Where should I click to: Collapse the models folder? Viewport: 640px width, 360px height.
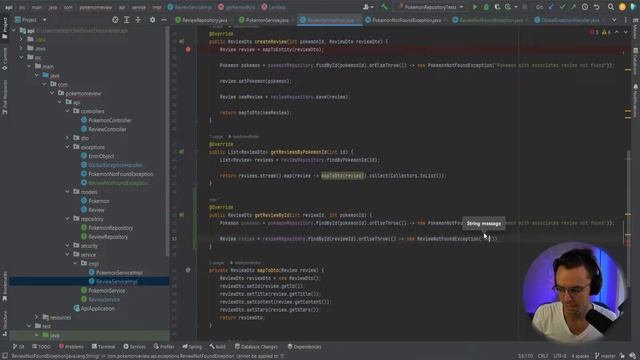click(x=67, y=191)
